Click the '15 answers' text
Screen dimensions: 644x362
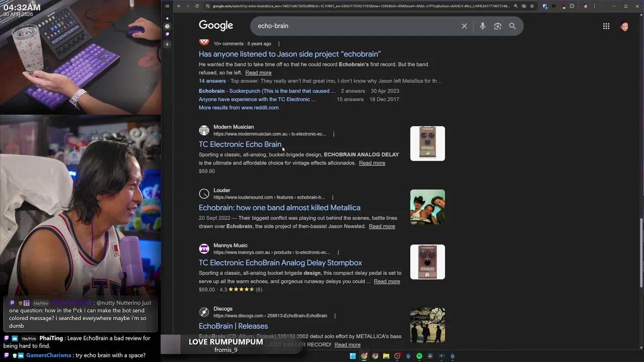point(350,100)
